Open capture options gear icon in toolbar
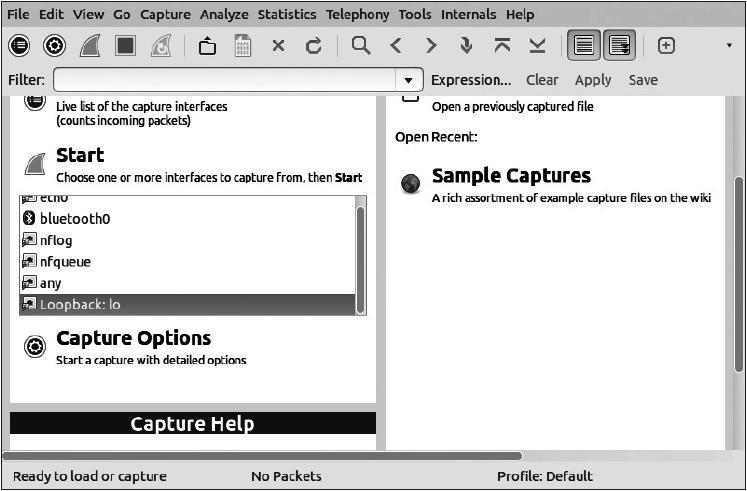747x491 pixels. tap(55, 46)
